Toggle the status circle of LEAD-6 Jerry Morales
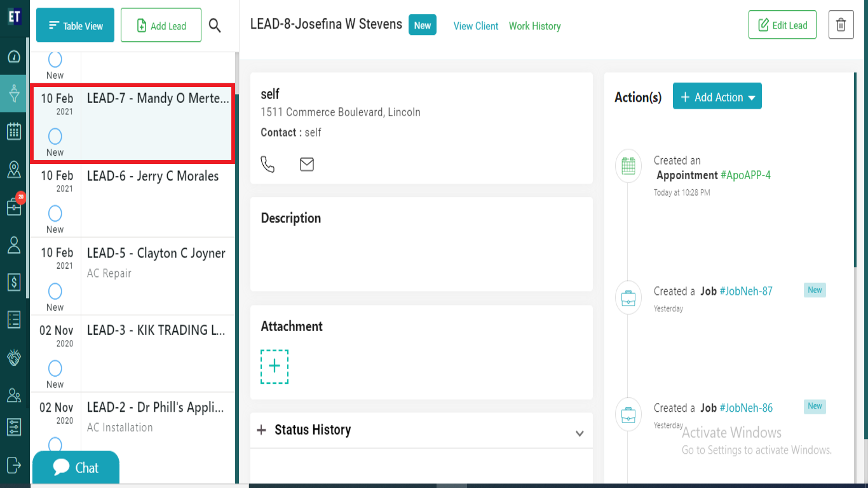 click(x=55, y=213)
